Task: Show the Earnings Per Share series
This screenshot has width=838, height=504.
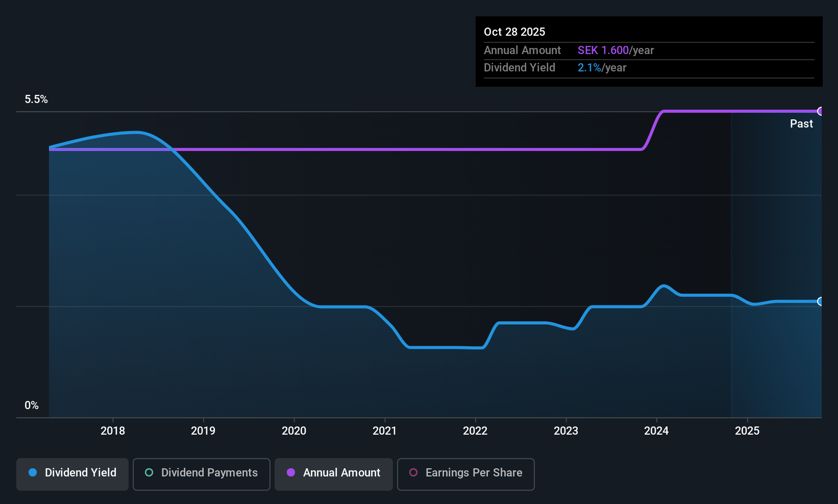Action: coord(465,474)
